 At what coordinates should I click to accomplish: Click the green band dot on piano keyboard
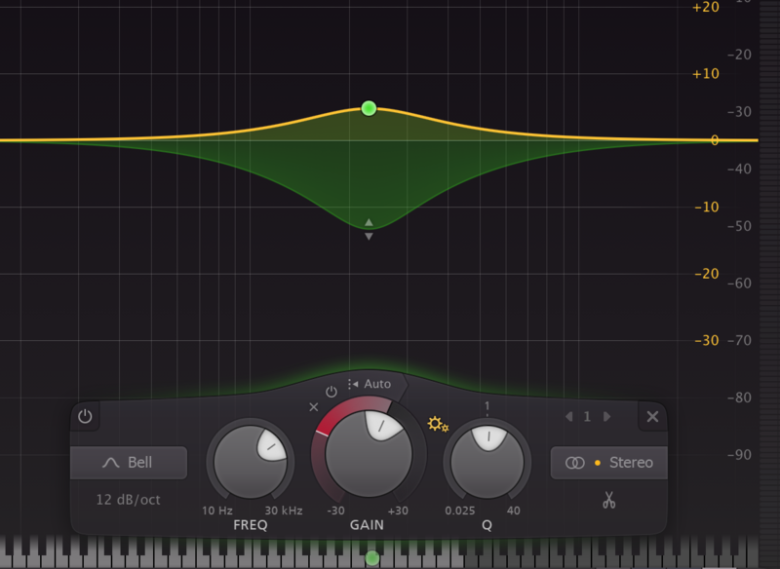click(372, 559)
